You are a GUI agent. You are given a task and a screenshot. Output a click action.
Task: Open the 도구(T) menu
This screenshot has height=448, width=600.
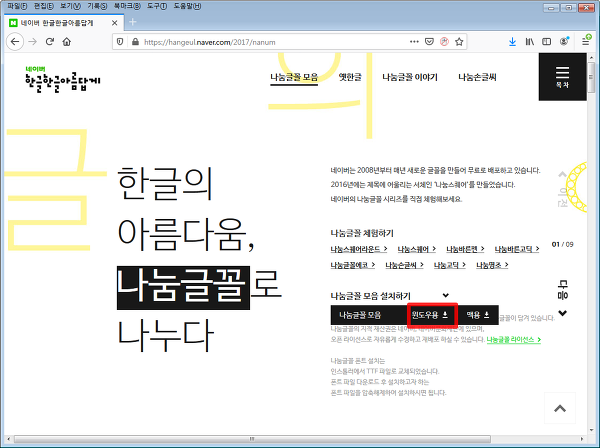[x=157, y=6]
